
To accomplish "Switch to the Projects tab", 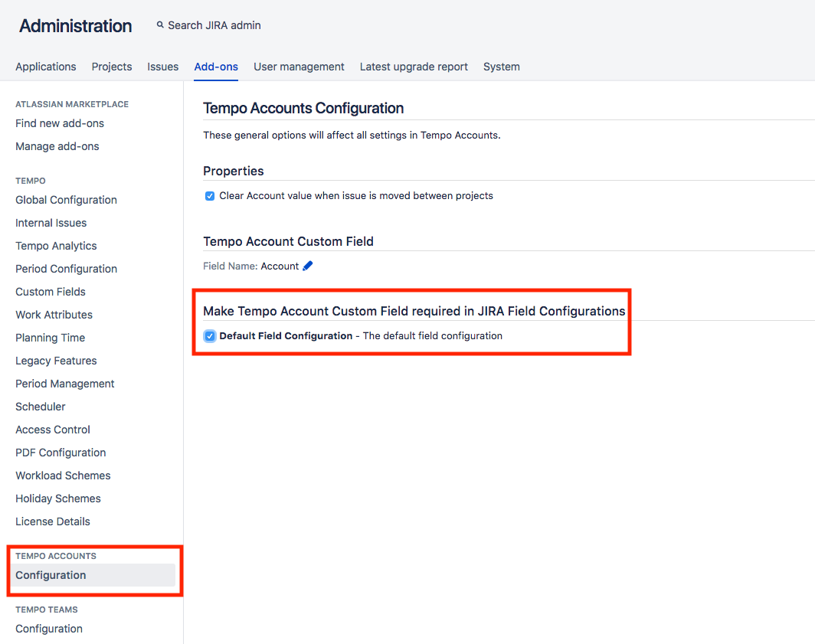I will coord(112,67).
